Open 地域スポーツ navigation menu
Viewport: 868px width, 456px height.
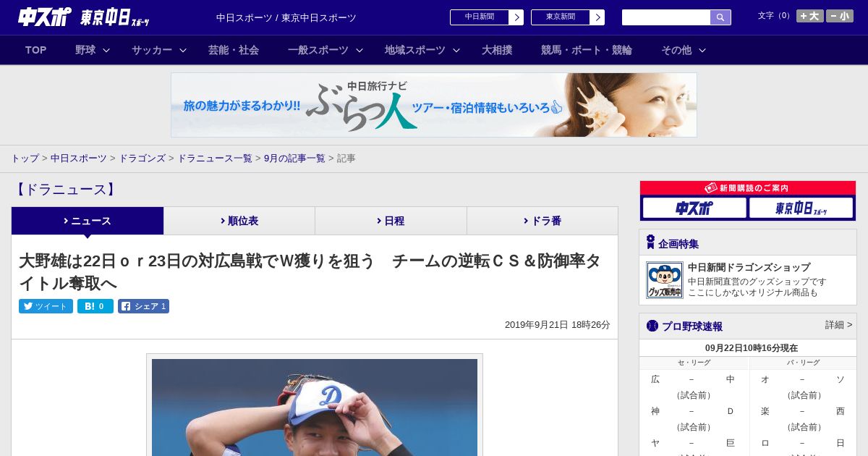coord(415,50)
